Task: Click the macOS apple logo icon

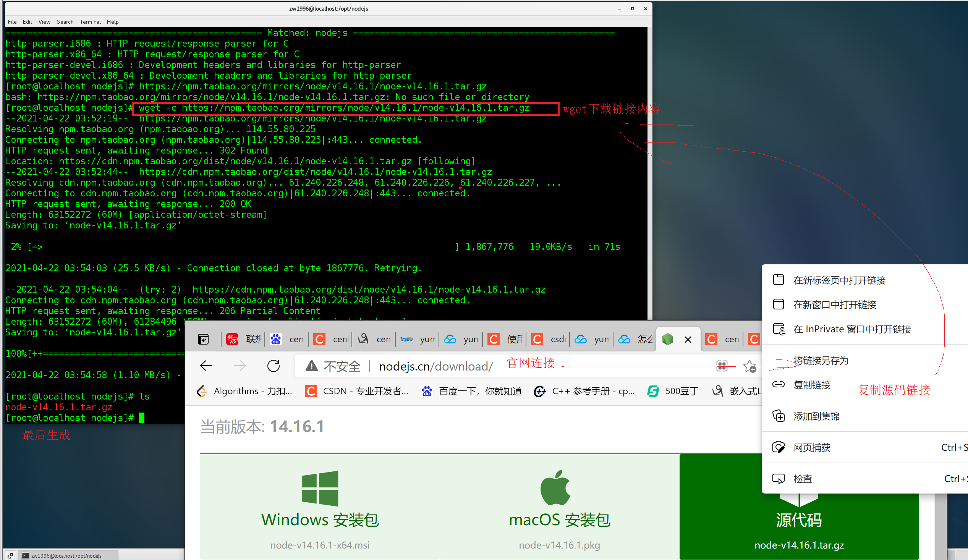Action: point(555,487)
